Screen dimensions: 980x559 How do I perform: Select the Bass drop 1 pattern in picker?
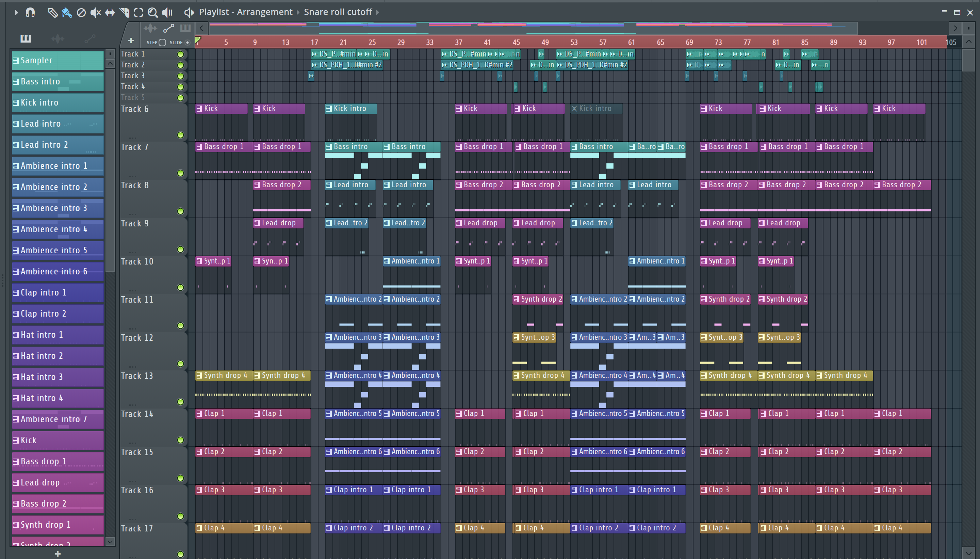click(x=58, y=461)
